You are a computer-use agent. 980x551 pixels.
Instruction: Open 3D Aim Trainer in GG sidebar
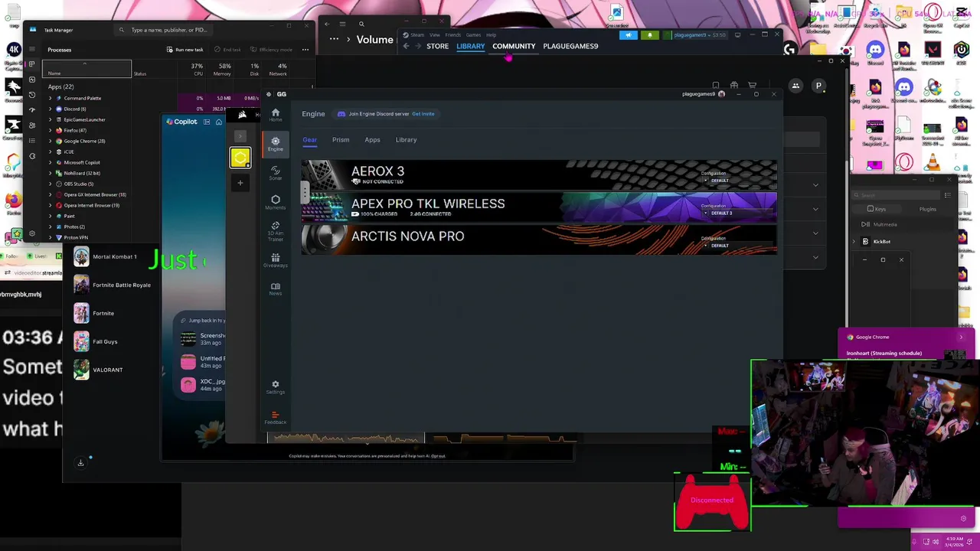(275, 231)
